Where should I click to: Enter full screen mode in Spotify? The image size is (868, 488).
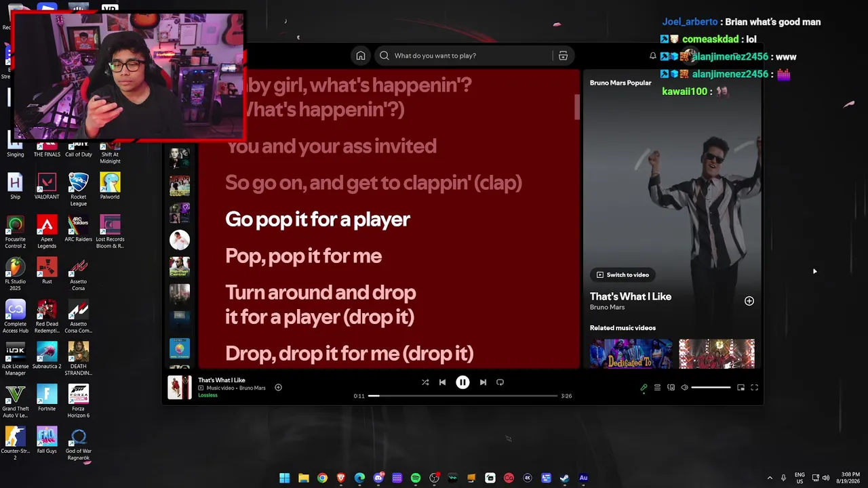754,388
